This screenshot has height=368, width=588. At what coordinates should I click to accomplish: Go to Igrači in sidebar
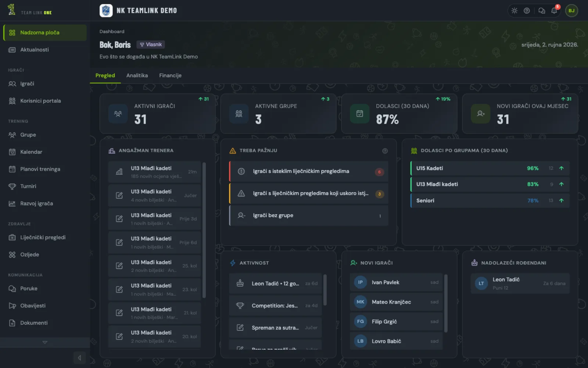click(45, 84)
